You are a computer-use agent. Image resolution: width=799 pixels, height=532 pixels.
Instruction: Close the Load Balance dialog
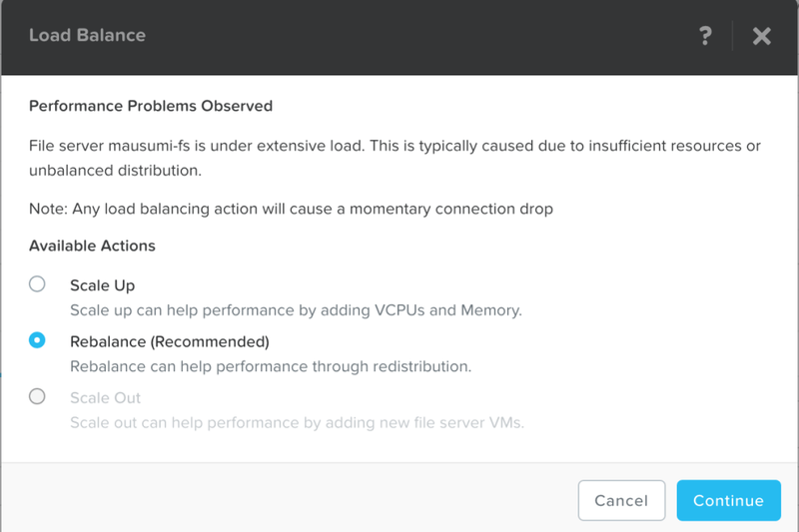762,36
